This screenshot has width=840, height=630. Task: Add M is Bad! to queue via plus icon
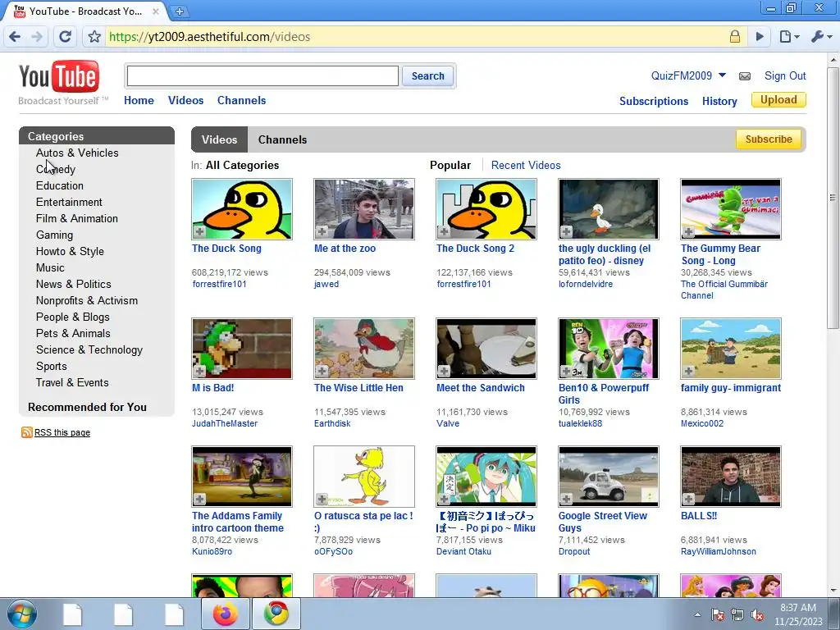(x=199, y=371)
